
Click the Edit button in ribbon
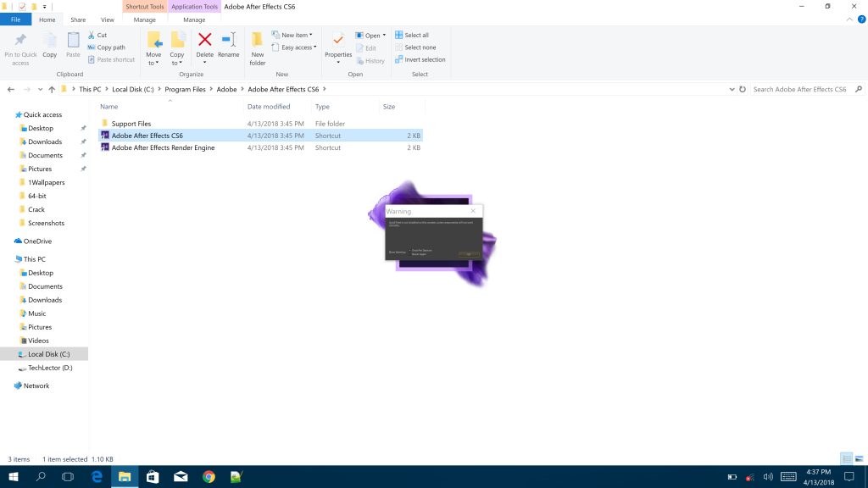tap(366, 48)
